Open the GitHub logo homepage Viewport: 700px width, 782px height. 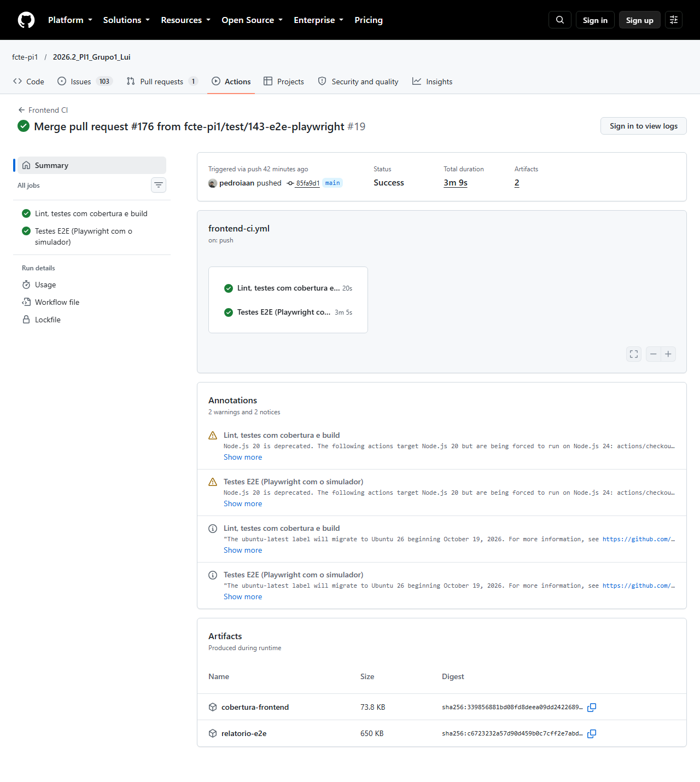click(26, 20)
